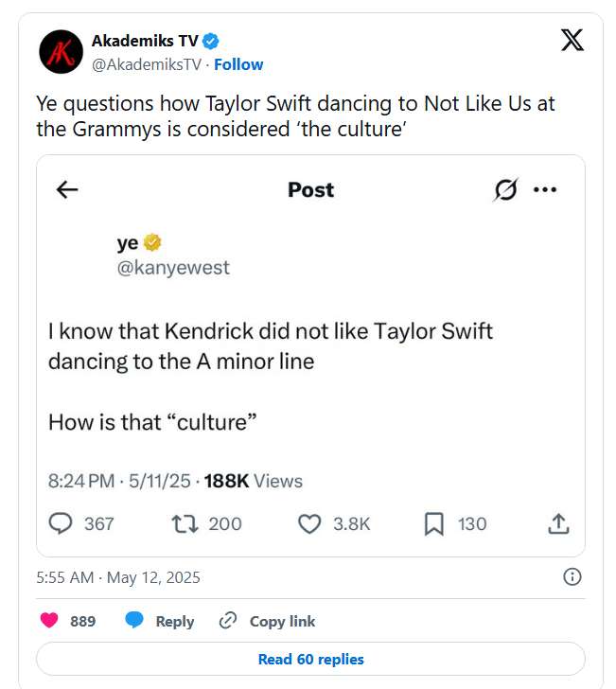
Task: Click Read 60 replies button
Action: 310,659
